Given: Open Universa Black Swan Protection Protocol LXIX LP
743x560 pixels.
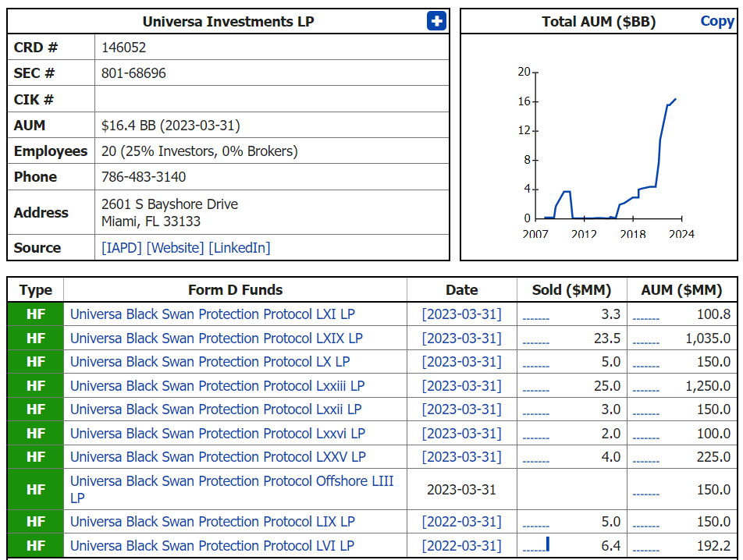Looking at the screenshot, I should [x=216, y=338].
